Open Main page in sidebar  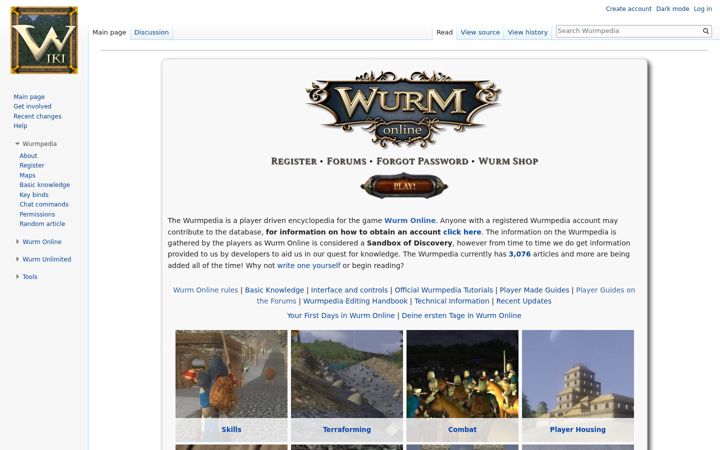coord(29,97)
